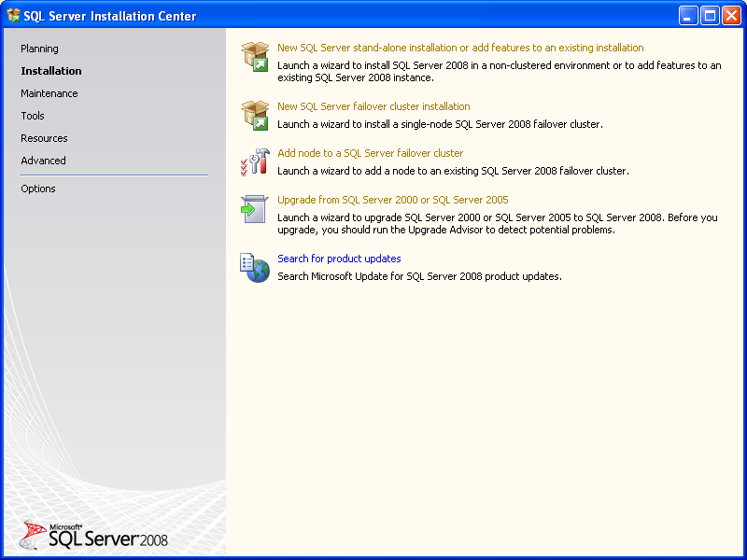Close the SQL Server Installation Center window
This screenshot has height=560, width=747.
732,16
